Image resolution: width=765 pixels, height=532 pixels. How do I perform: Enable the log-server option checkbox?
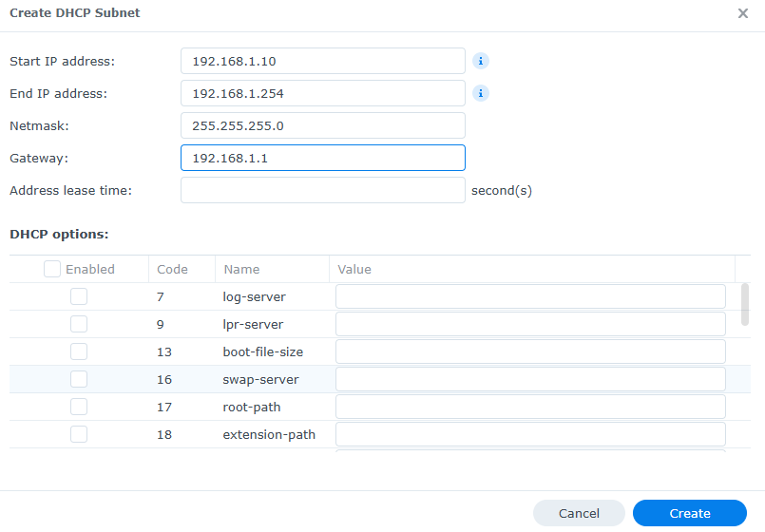[x=79, y=296]
